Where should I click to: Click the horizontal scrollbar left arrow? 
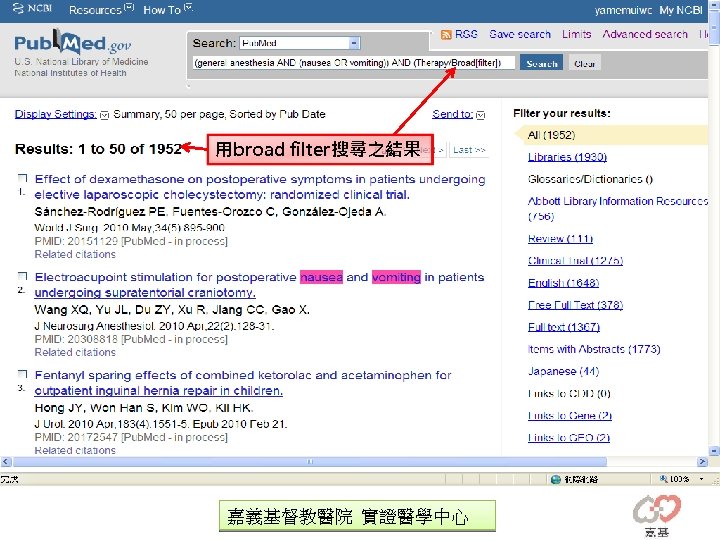[6, 461]
